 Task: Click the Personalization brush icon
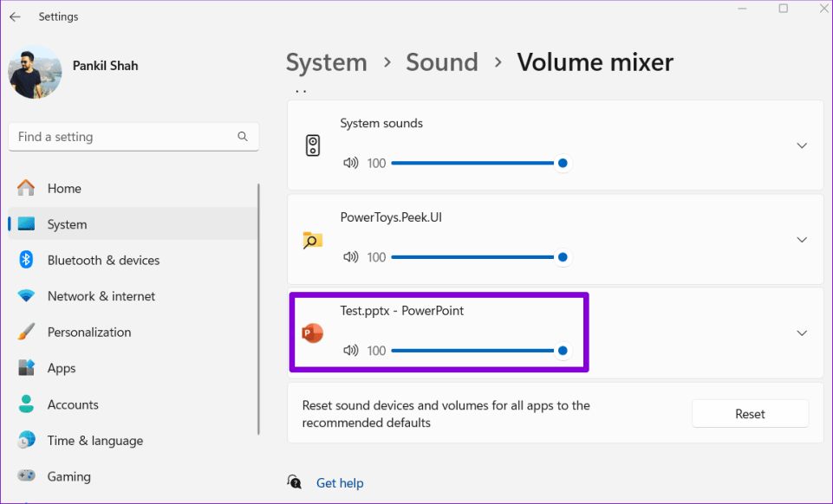click(x=24, y=332)
